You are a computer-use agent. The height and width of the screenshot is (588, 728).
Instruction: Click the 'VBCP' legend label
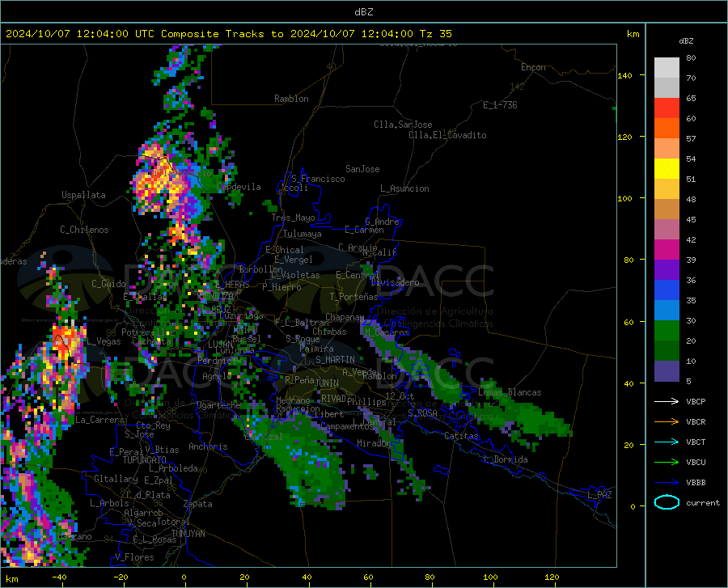click(x=696, y=401)
